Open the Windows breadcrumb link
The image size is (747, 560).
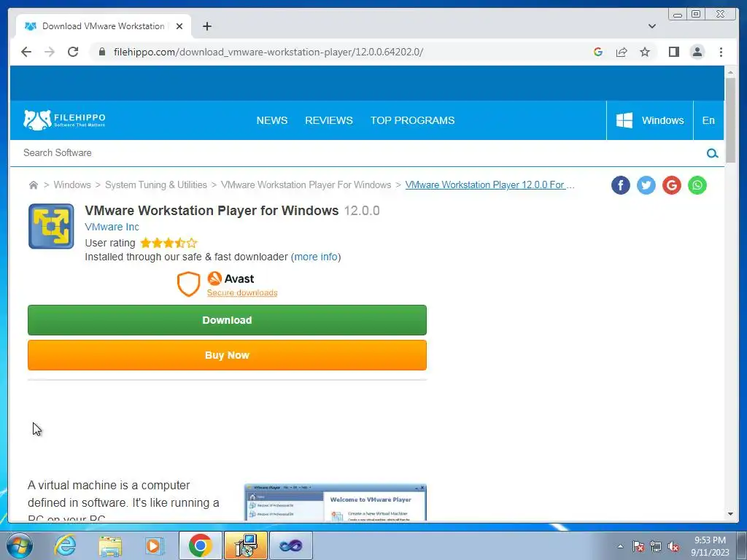click(72, 184)
